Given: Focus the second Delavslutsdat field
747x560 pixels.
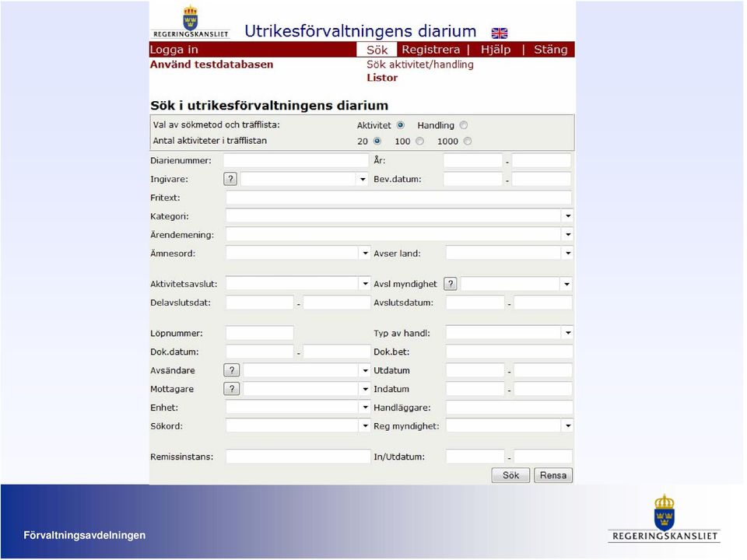Looking at the screenshot, I should coord(337,303).
